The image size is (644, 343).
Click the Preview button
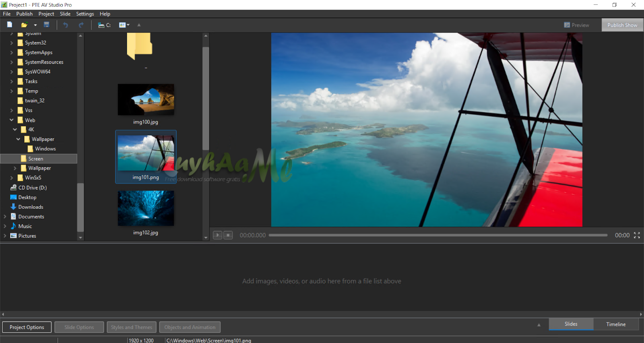point(576,25)
